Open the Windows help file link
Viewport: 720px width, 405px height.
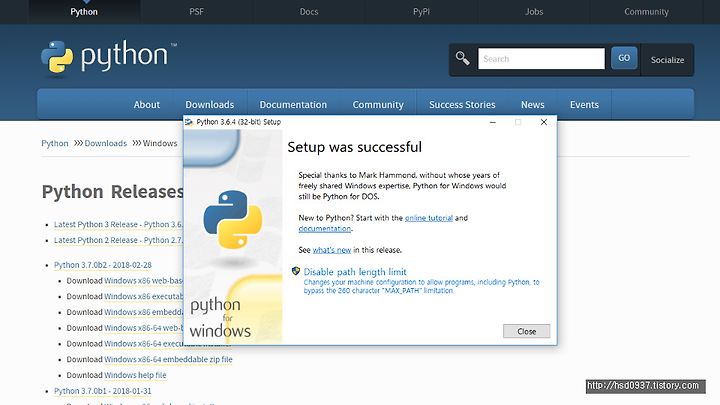pyautogui.click(x=135, y=375)
